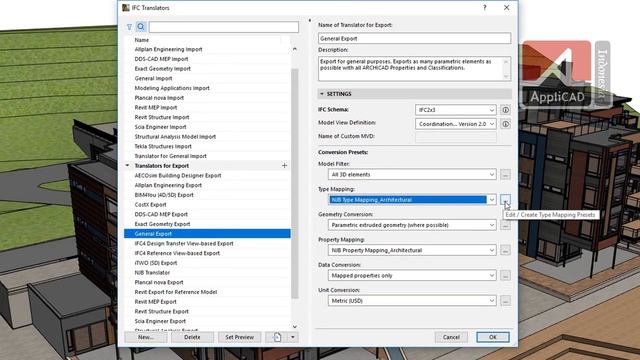Select Exact Geometry Export translator
The image size is (640, 360).
(x=207, y=224)
